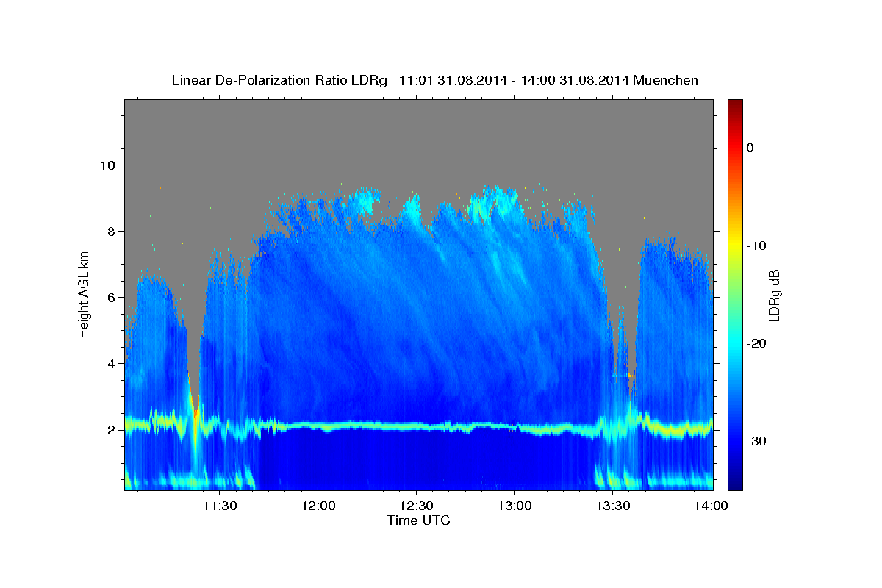The width and height of the screenshot is (882, 588).
Task: Click the height tick label '8'
Action: click(x=113, y=232)
